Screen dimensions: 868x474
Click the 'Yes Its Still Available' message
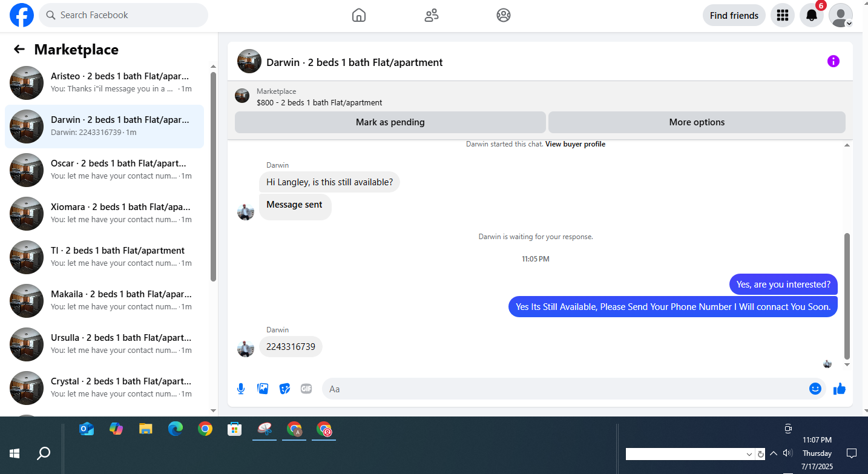click(673, 306)
